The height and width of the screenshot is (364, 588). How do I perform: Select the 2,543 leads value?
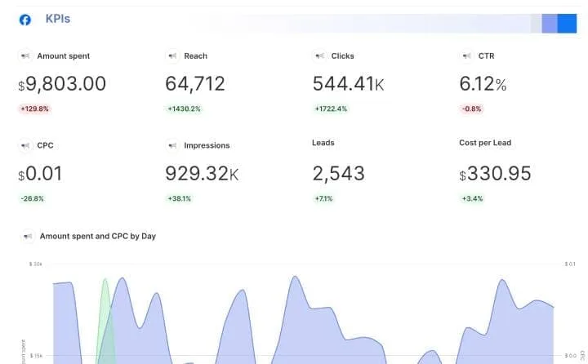[x=339, y=174]
